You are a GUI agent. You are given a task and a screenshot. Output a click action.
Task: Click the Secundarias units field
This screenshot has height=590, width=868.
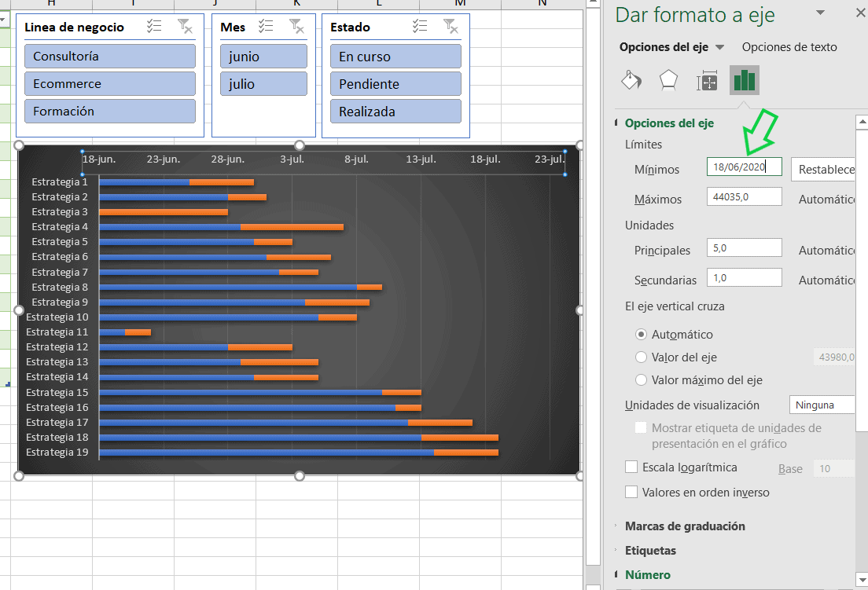click(x=744, y=277)
